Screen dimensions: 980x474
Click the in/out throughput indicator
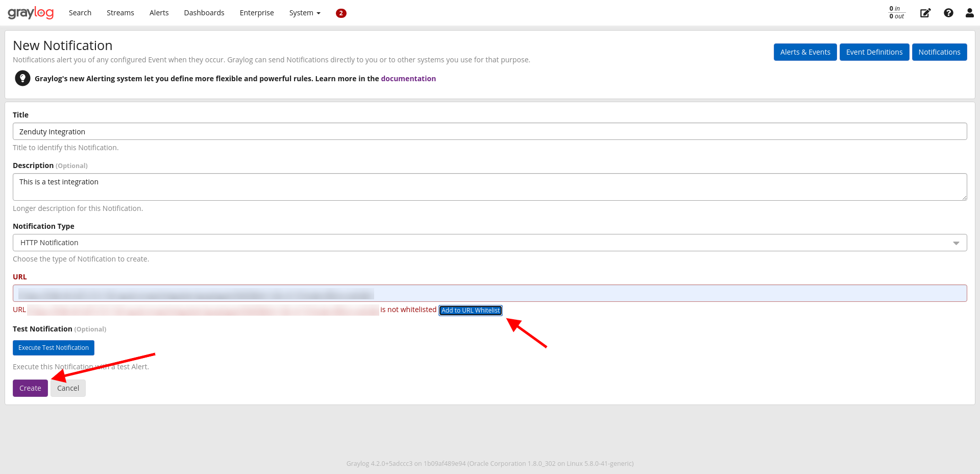tap(897, 13)
